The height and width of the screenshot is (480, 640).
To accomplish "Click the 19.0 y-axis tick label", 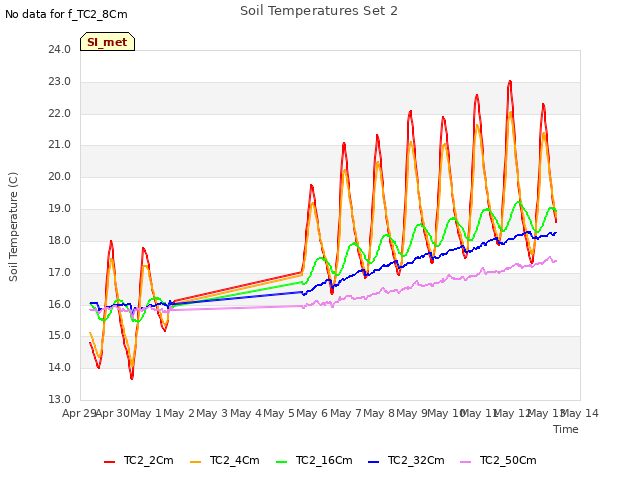I will click(60, 209).
